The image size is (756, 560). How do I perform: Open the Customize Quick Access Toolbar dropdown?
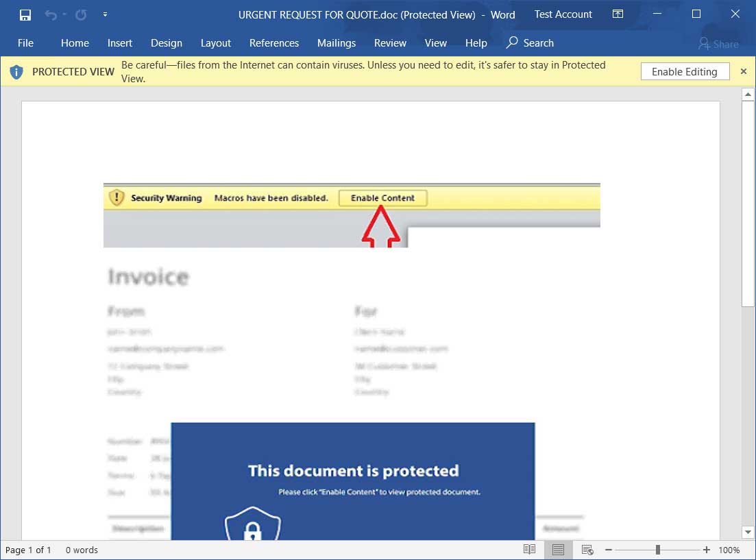(x=105, y=15)
